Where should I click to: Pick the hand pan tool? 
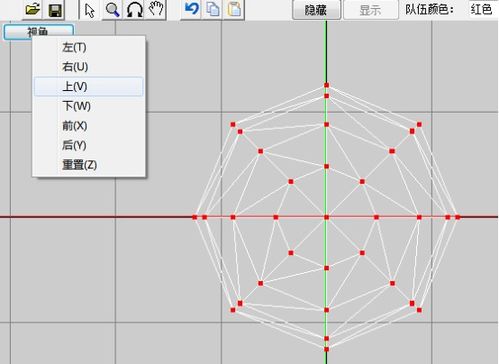coord(156,9)
